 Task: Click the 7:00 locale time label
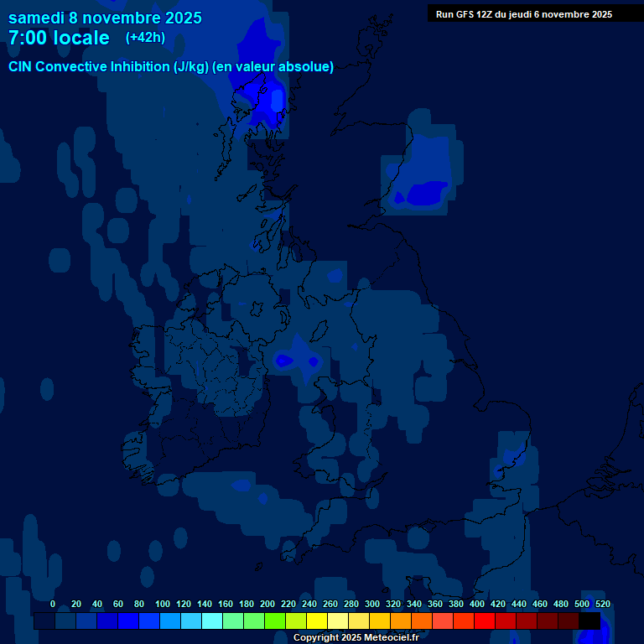(x=59, y=38)
